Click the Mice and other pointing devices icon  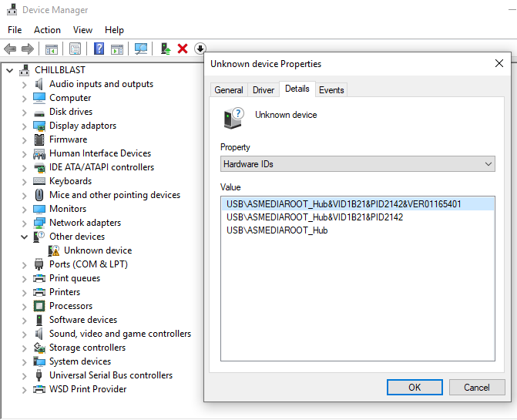pyautogui.click(x=39, y=195)
